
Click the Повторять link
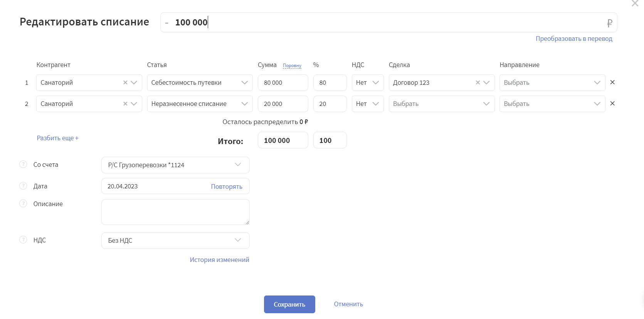click(x=227, y=186)
